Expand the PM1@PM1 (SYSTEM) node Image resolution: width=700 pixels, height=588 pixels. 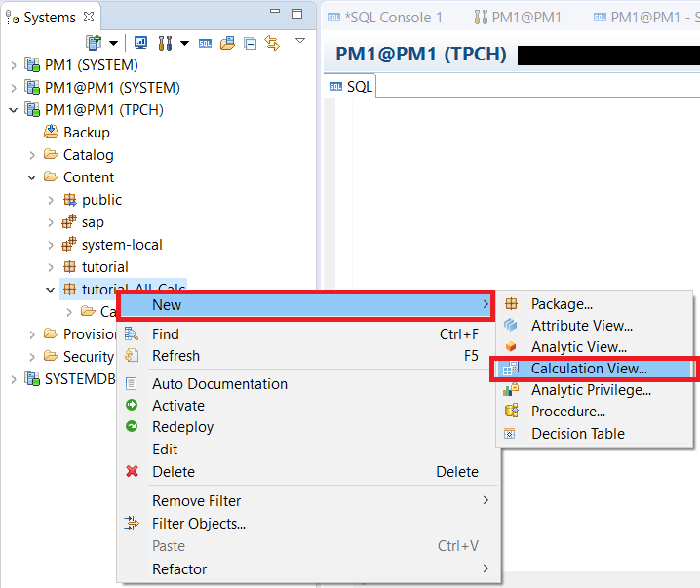point(14,88)
